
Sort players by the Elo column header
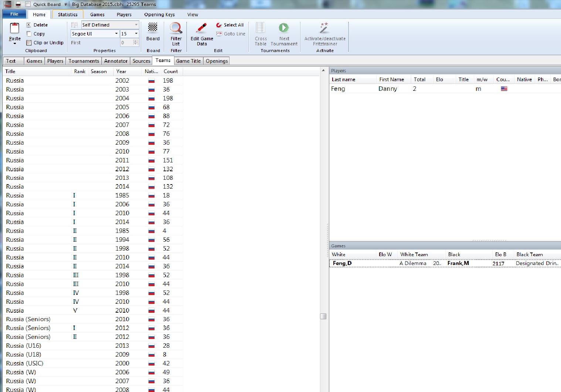tap(444, 79)
